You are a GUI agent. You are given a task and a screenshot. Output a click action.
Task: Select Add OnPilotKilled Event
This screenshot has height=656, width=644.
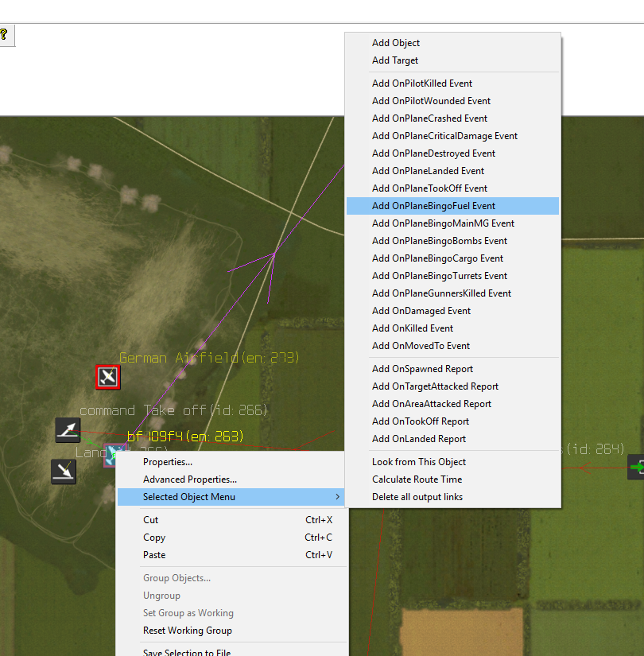click(x=452, y=83)
